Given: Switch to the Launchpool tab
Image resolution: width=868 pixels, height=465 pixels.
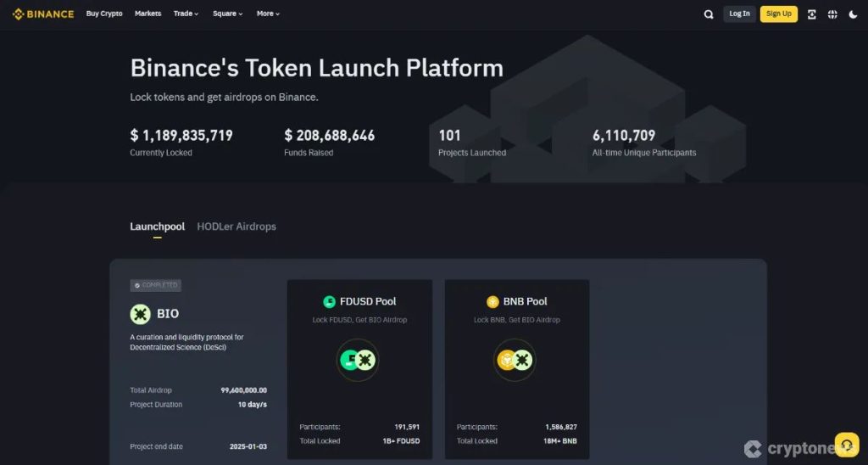Looking at the screenshot, I should pos(157,227).
